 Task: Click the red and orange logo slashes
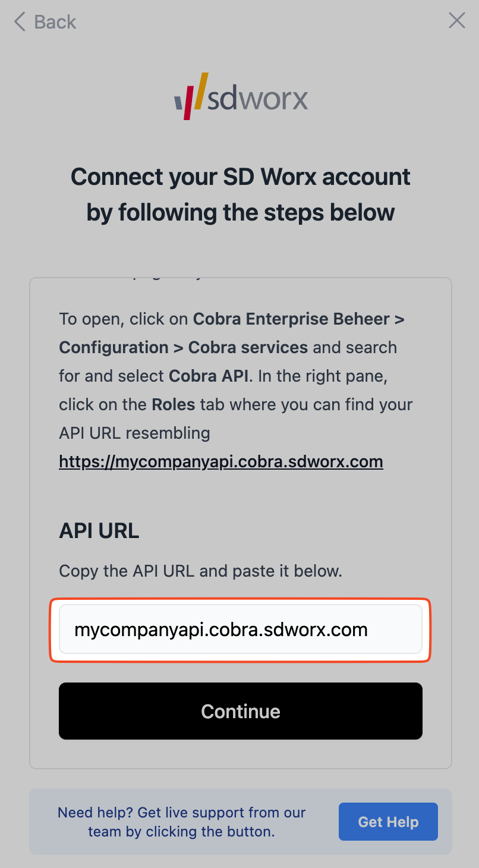coord(195,95)
